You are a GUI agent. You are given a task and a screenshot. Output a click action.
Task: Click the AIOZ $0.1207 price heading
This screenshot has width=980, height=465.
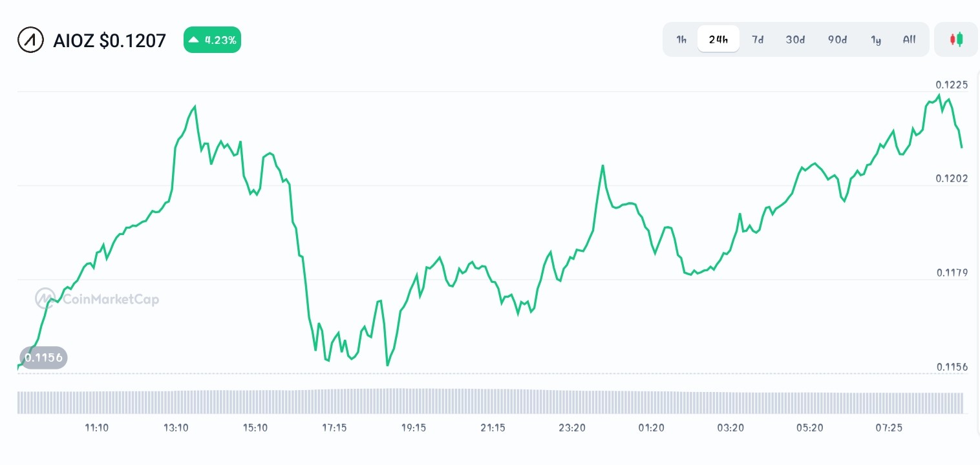109,41
